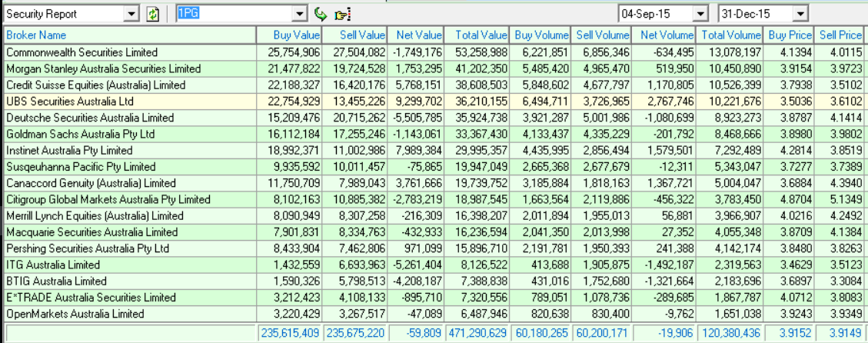This screenshot has height=343, width=868.
Task: Click BTIG Sell Price cell 3.3084
Action: coord(840,281)
